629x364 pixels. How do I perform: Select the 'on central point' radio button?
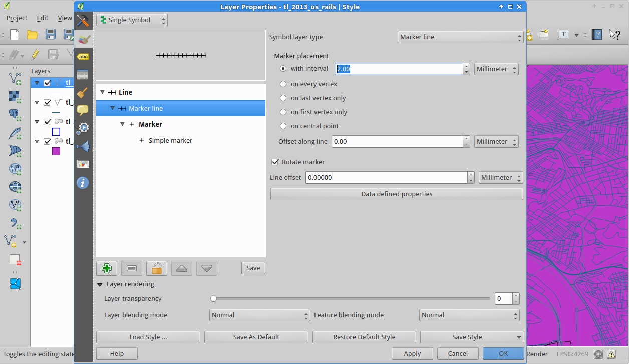click(283, 126)
